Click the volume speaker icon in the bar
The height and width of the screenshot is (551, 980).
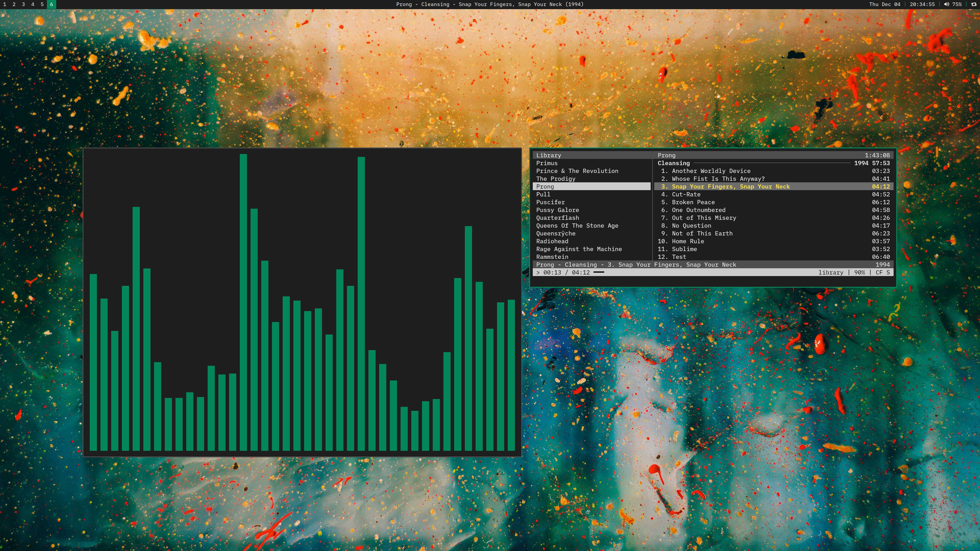click(947, 4)
